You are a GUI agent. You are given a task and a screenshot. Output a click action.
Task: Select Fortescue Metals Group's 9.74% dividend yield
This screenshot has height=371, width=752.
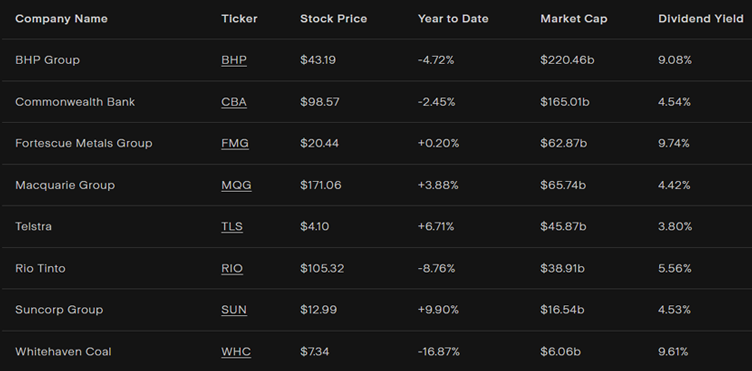pos(674,143)
